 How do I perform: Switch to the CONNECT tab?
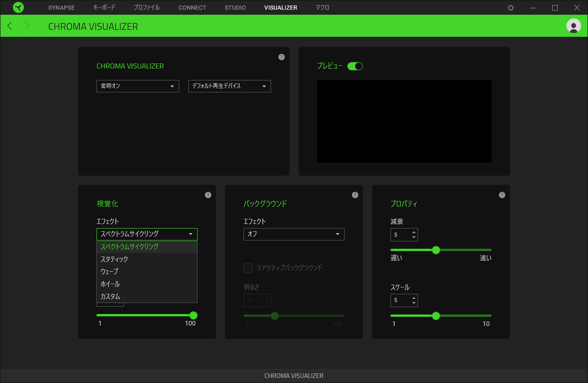[x=192, y=8]
